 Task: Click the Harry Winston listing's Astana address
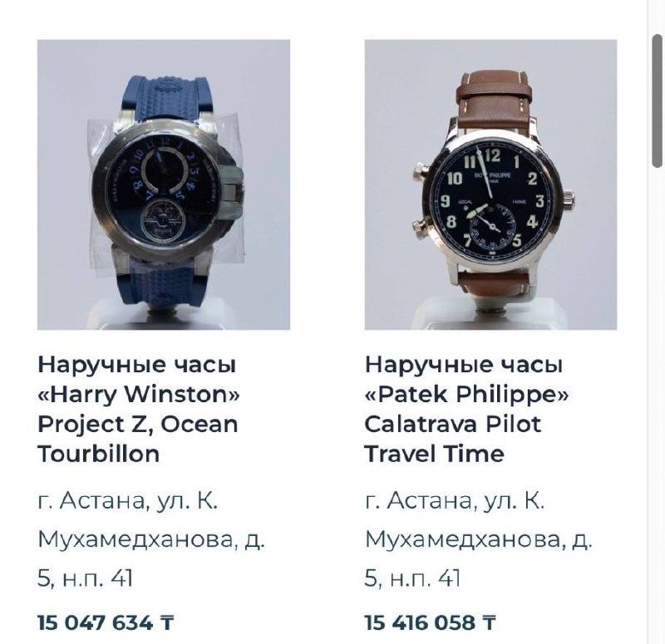pyautogui.click(x=151, y=539)
